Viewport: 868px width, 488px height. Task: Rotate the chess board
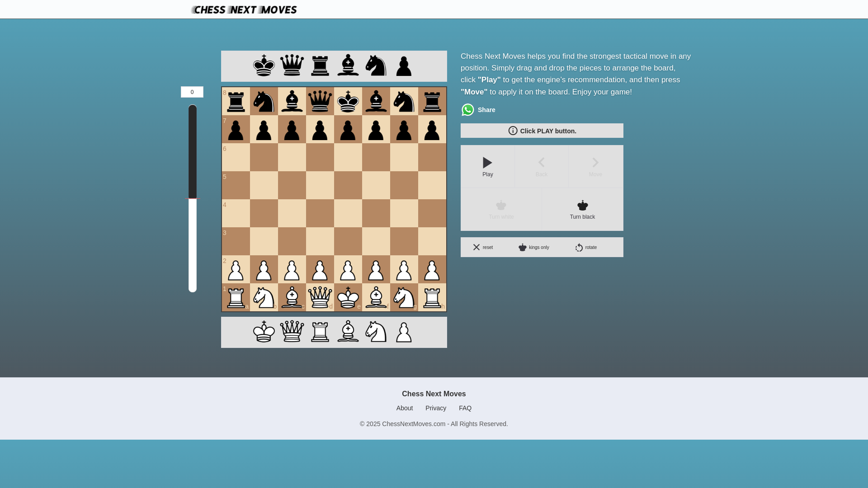[586, 247]
